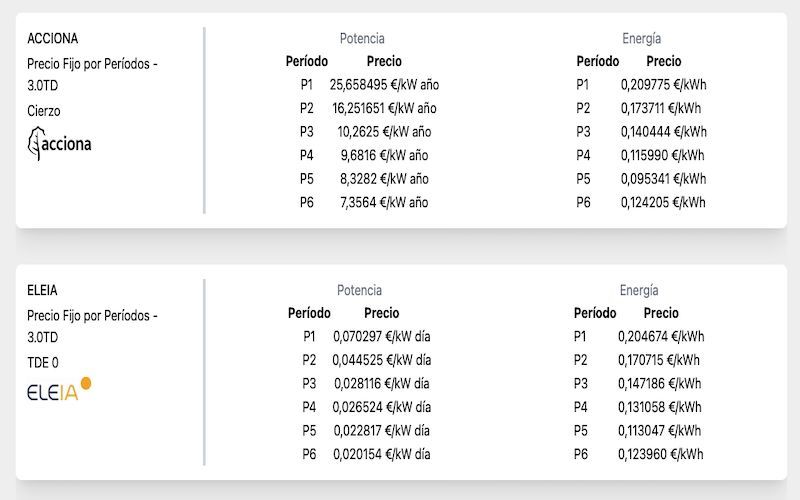Click the Acciona company logo
This screenshot has height=500, width=800.
coord(60,145)
